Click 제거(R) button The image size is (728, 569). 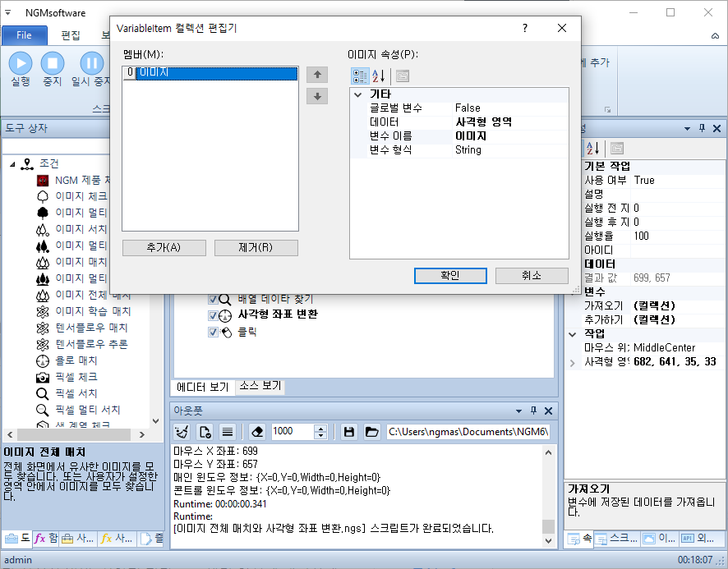point(256,247)
